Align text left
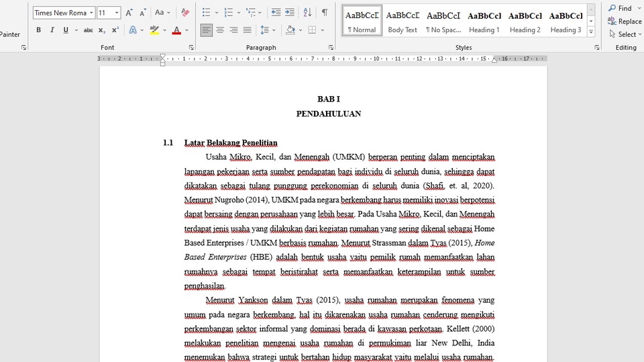Screen dimensions: 644x362 (207, 30)
